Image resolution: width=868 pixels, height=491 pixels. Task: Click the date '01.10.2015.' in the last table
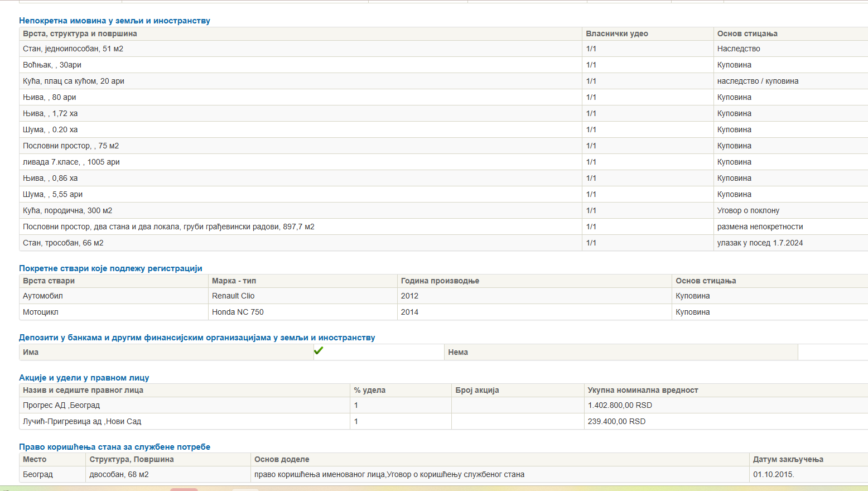tap(773, 474)
